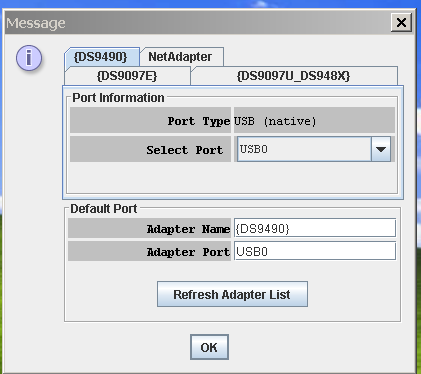421x374 pixels.
Task: Click the Default Port group title
Action: click(x=104, y=209)
